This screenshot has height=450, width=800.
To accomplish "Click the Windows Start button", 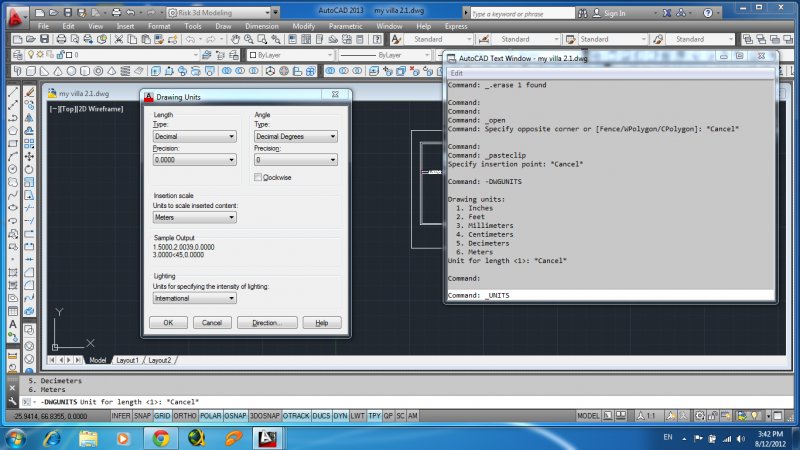I will [x=16, y=438].
